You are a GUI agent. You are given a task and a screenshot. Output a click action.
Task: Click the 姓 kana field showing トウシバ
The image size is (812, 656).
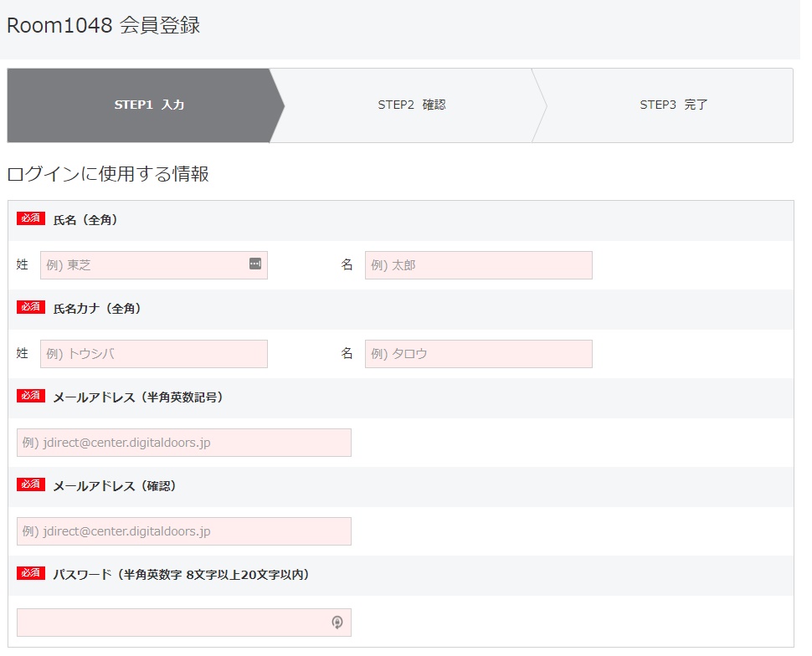point(154,354)
